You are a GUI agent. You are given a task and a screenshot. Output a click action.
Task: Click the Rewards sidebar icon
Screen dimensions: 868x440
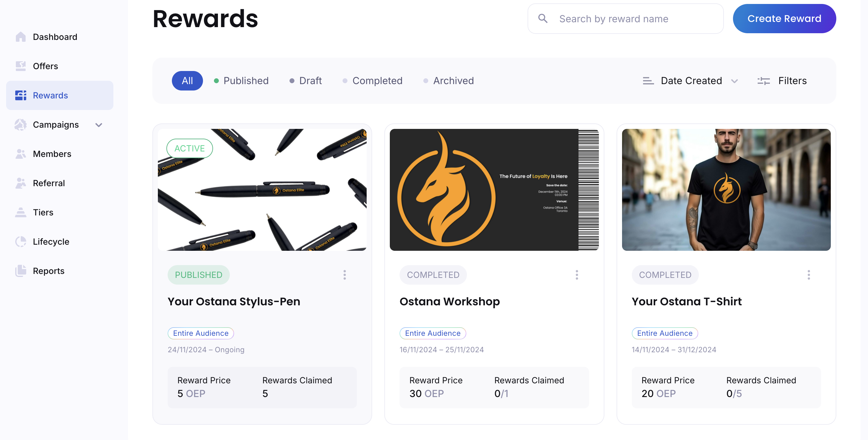pyautogui.click(x=20, y=95)
